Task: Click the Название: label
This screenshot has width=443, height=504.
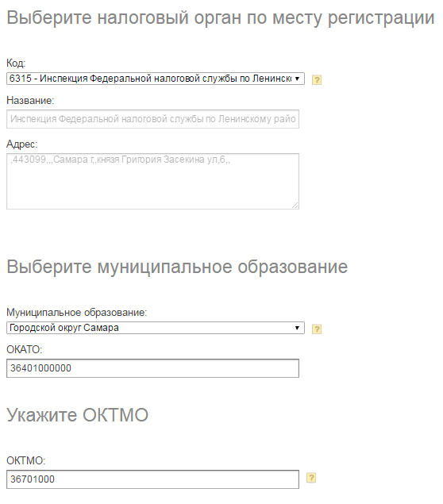Action: pyautogui.click(x=30, y=101)
